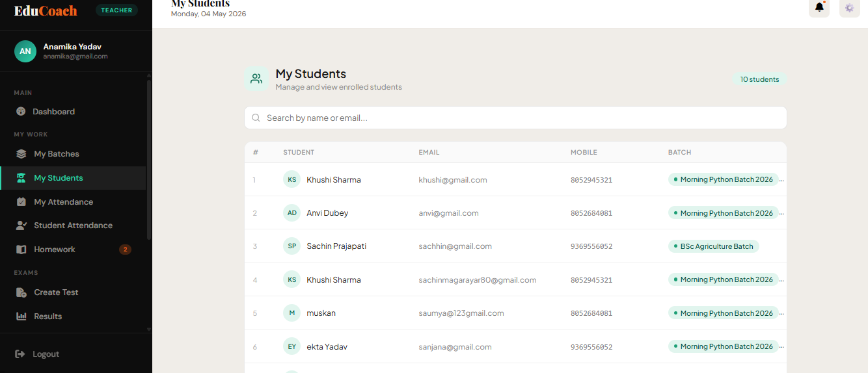Click the STUDENT column header

click(299, 153)
